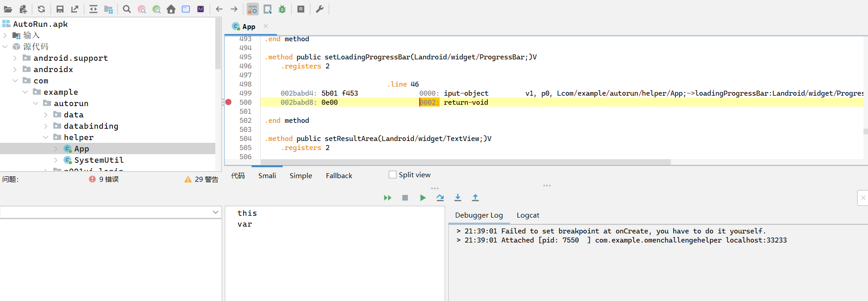Screen dimensions: 868x301
Task: Reload the project with the refresh icon
Action: 41,9
